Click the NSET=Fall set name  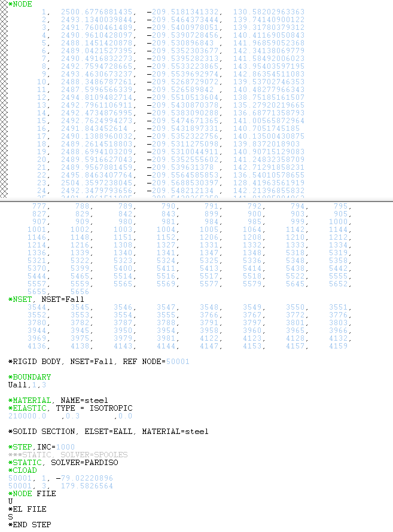(x=63, y=299)
